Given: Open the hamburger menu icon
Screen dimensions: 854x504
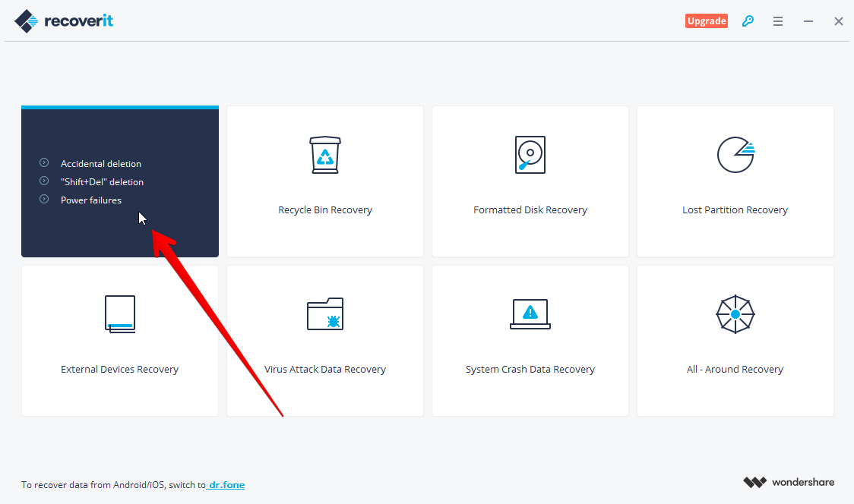Looking at the screenshot, I should coord(778,21).
